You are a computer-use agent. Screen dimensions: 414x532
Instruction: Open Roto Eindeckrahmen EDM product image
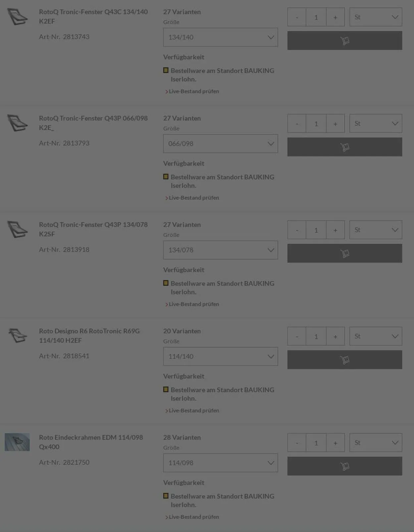17,442
